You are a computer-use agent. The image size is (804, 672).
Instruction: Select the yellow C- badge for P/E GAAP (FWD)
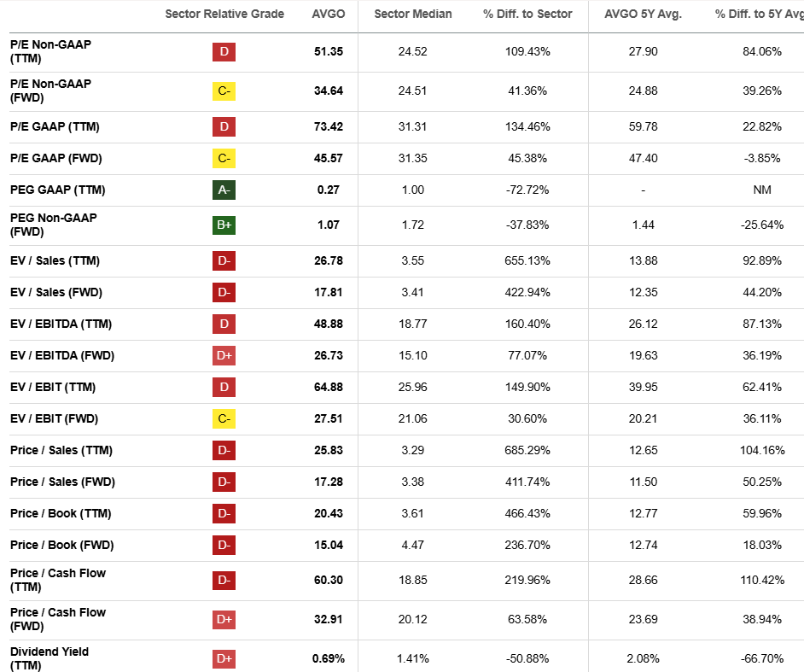tap(224, 158)
